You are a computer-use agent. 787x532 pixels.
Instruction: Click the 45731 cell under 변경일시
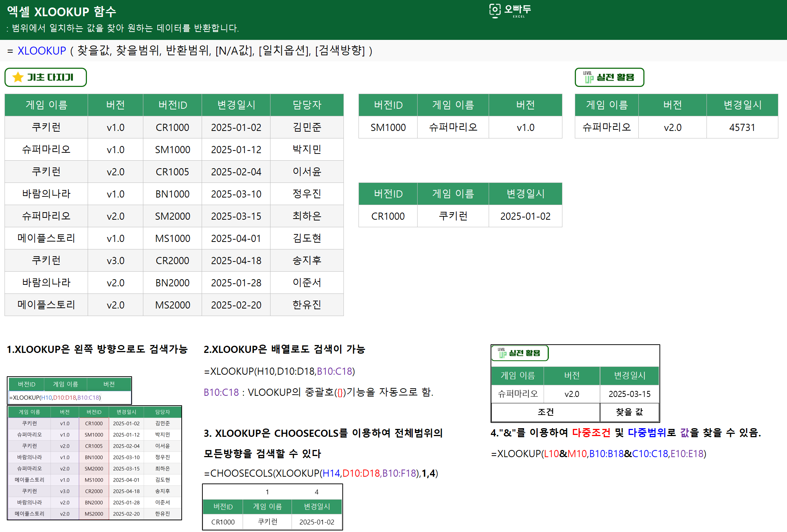pyautogui.click(x=742, y=127)
